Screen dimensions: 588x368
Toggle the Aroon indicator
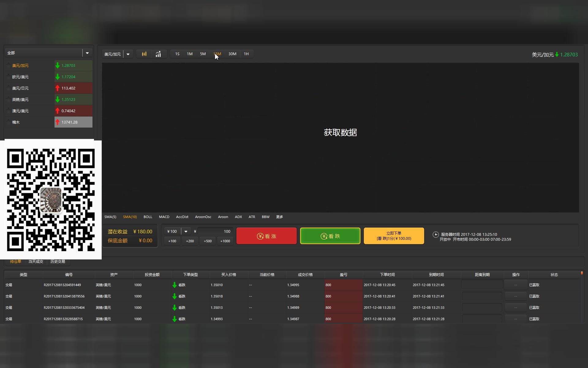[223, 217]
